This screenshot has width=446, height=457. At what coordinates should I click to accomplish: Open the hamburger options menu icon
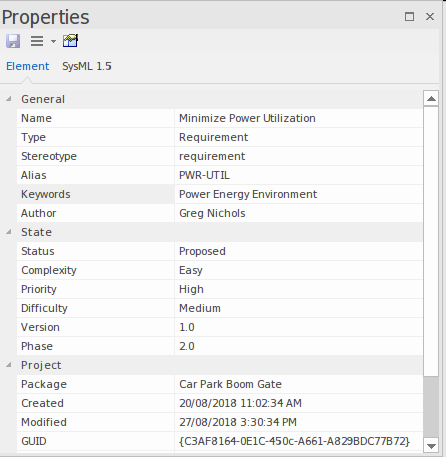(37, 41)
